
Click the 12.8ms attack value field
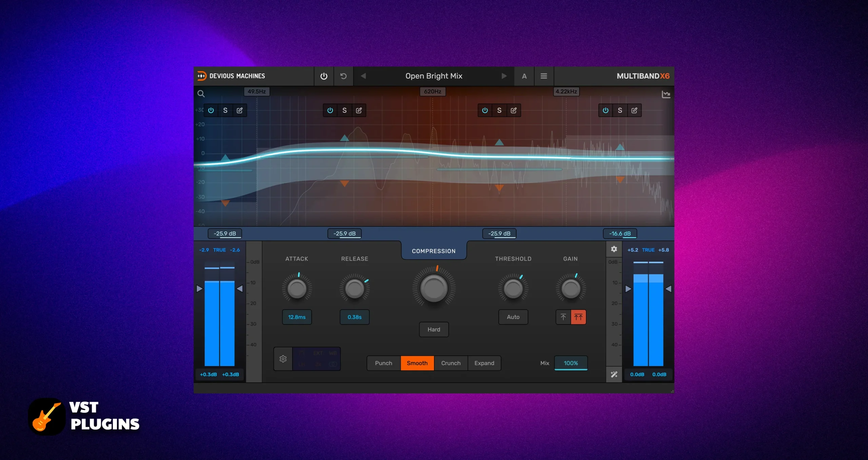(x=297, y=317)
